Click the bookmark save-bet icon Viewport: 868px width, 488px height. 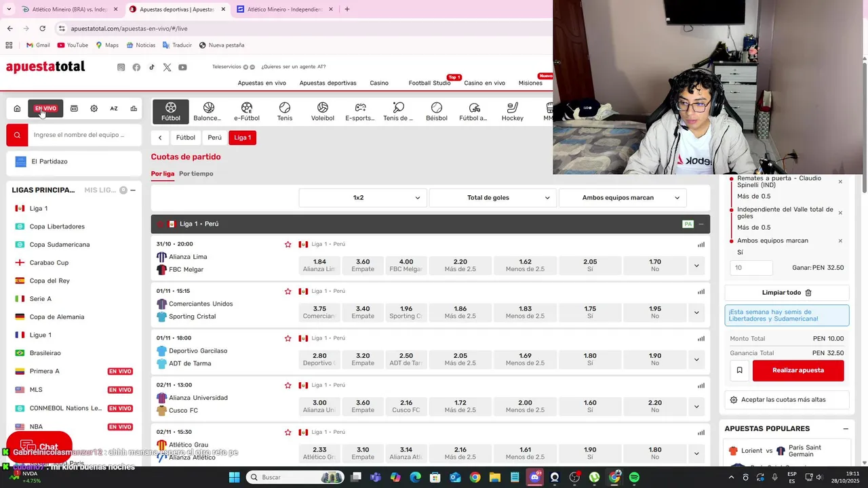pyautogui.click(x=739, y=370)
